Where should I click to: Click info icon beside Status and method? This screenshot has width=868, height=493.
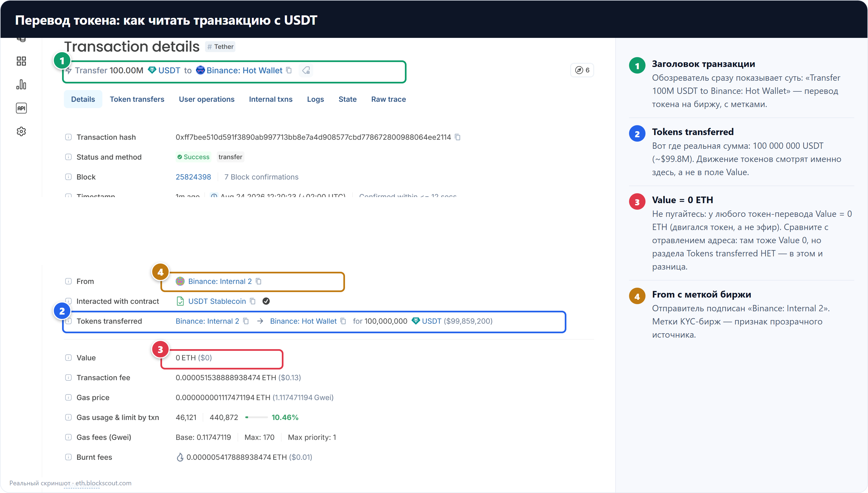(x=68, y=157)
